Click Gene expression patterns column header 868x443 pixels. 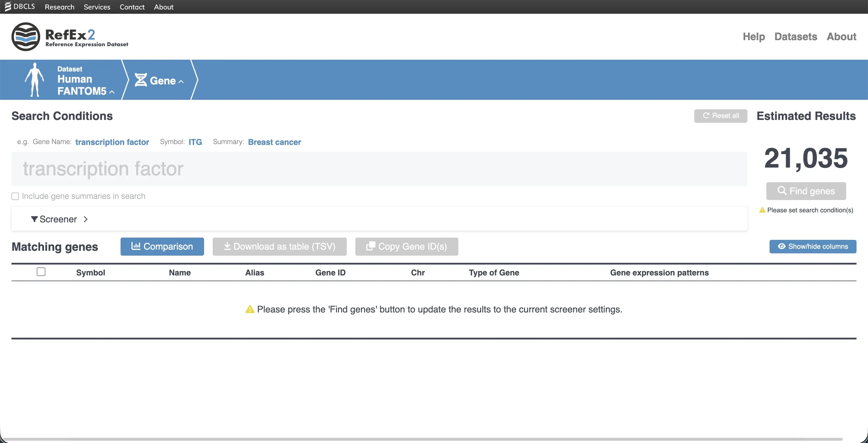point(659,273)
